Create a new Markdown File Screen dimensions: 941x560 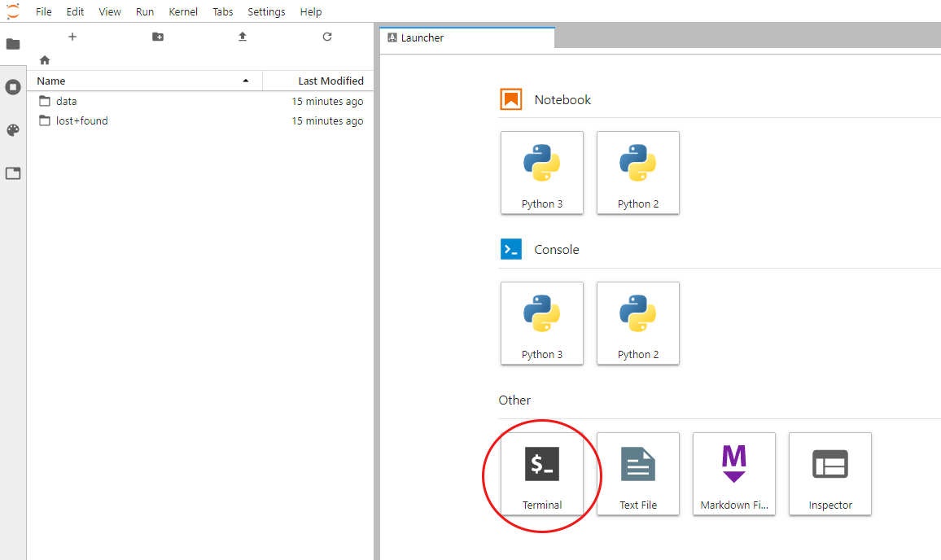(x=734, y=473)
